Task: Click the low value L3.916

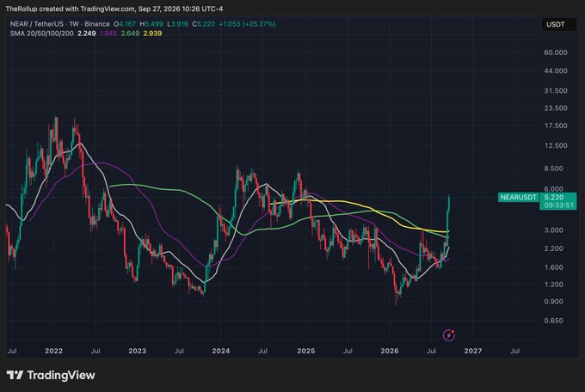Action: (x=177, y=24)
